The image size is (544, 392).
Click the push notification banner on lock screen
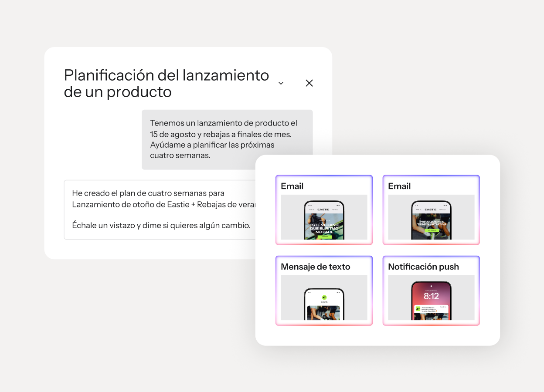(431, 309)
